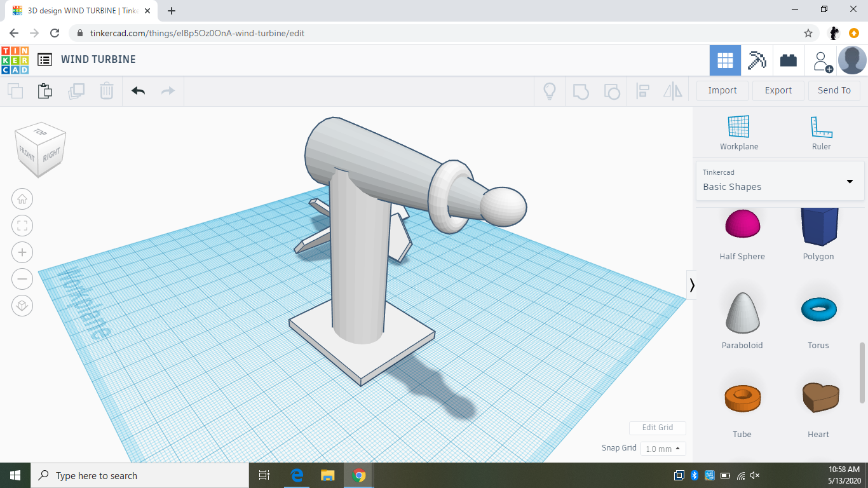Zoom in using the plus icon
This screenshot has width=868, height=488.
click(22, 252)
